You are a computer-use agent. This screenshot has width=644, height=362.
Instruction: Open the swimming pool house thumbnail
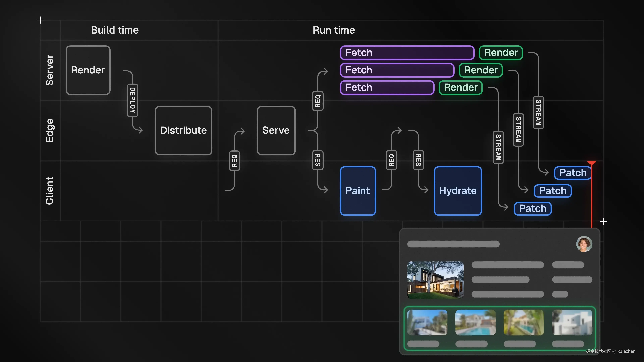(x=475, y=322)
